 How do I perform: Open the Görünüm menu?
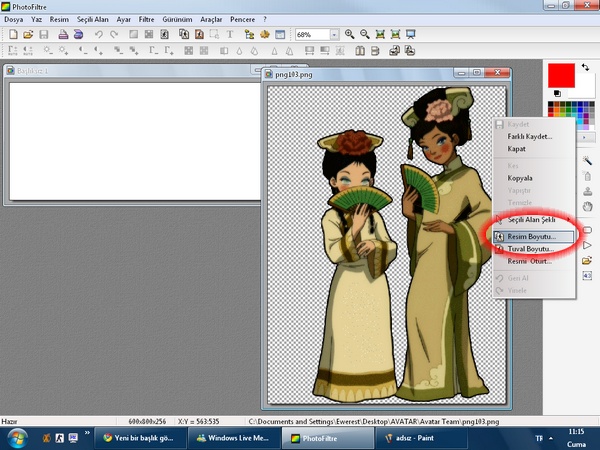coord(177,20)
